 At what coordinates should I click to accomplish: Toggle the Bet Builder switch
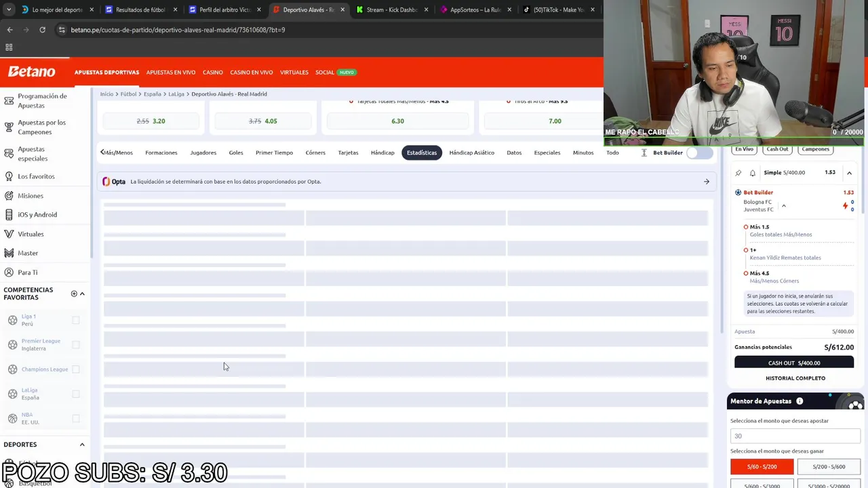click(x=699, y=152)
